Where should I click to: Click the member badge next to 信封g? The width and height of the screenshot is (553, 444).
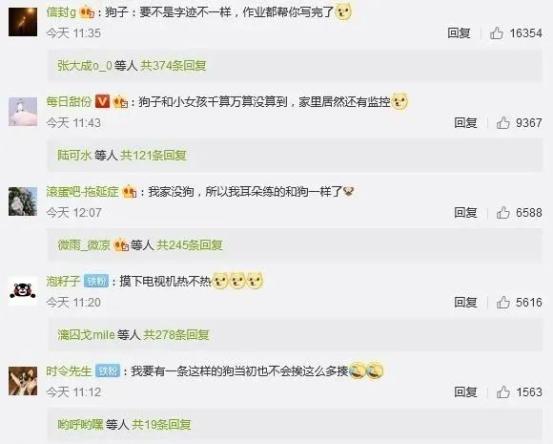coord(87,13)
